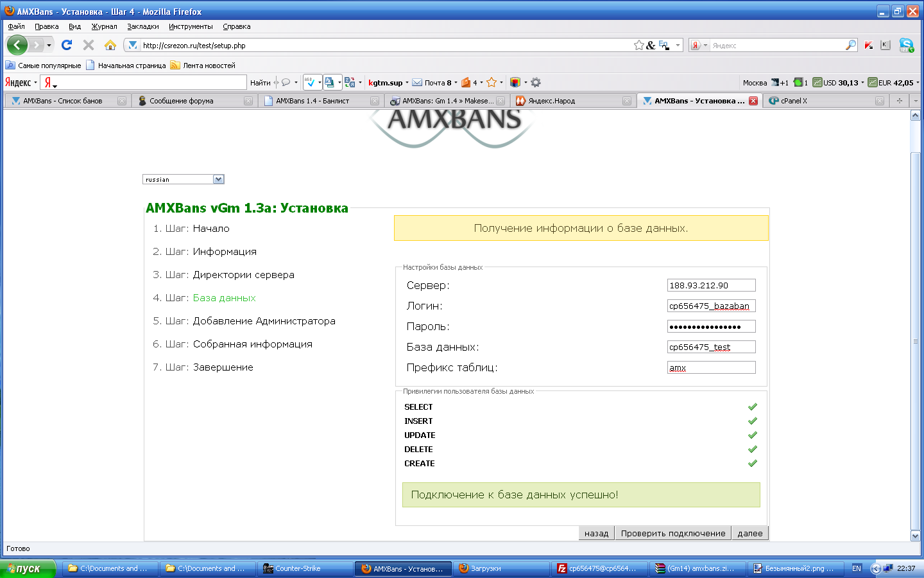924x578 pixels.
Task: Open the Файл menu
Action: (x=16, y=26)
